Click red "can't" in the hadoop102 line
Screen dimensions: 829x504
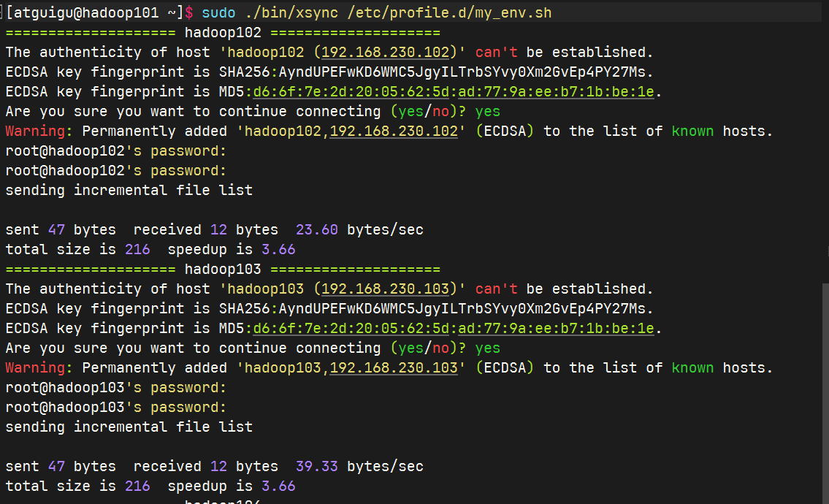(496, 53)
